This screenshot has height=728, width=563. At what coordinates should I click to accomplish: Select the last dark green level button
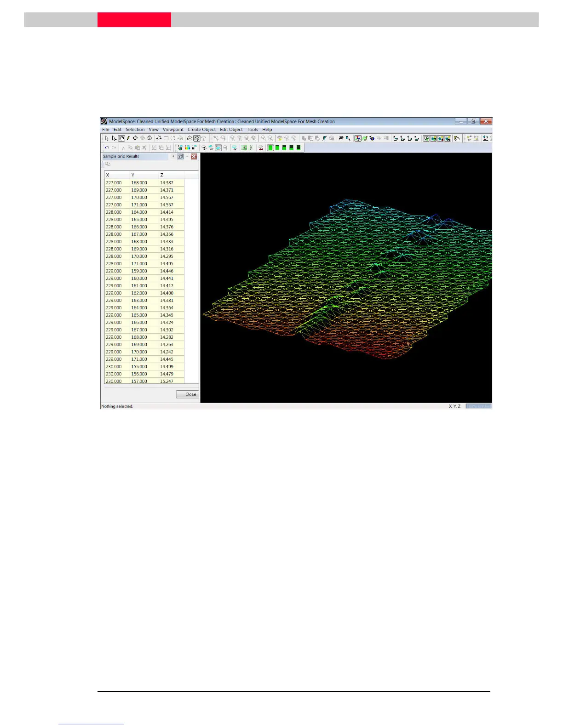[x=299, y=148]
